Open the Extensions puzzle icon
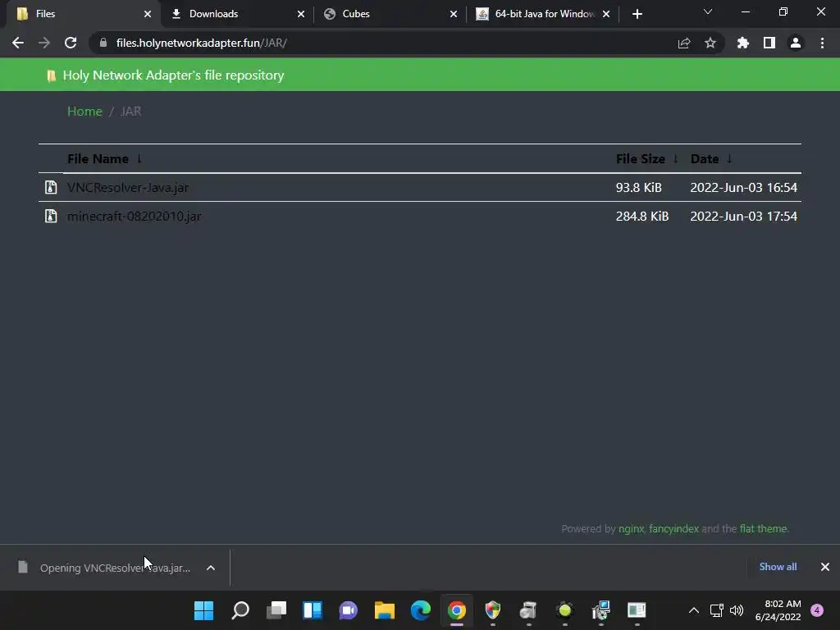 [x=743, y=43]
